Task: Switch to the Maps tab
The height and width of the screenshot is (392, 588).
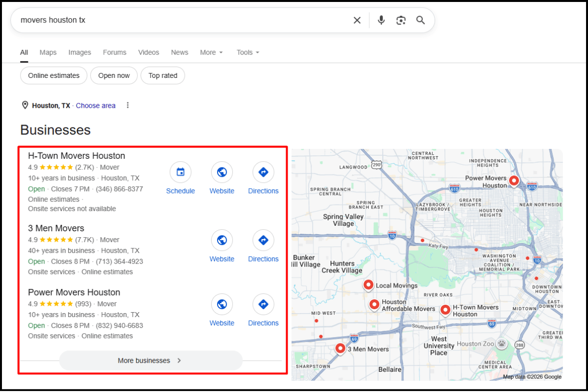Action: point(48,52)
